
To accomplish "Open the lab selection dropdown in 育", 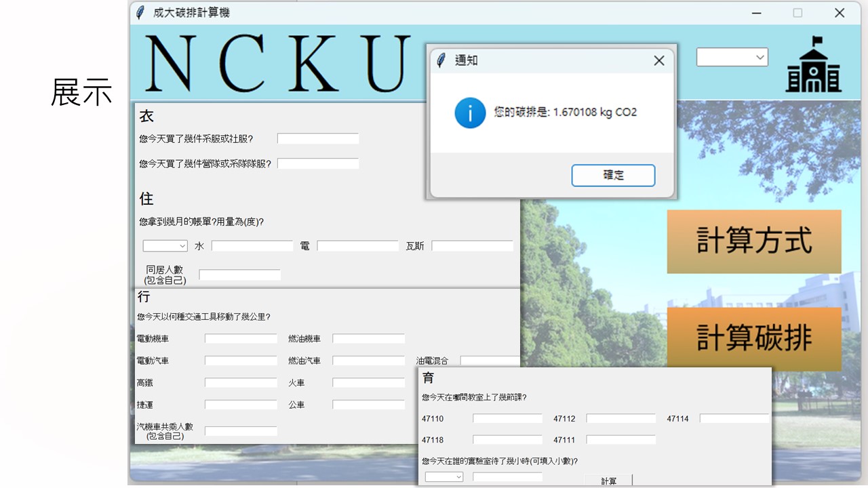I will click(444, 477).
